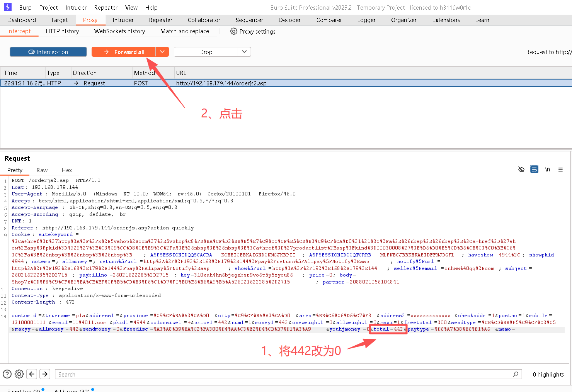572x392 pixels.
Task: Open Comparer tab
Action: point(329,20)
